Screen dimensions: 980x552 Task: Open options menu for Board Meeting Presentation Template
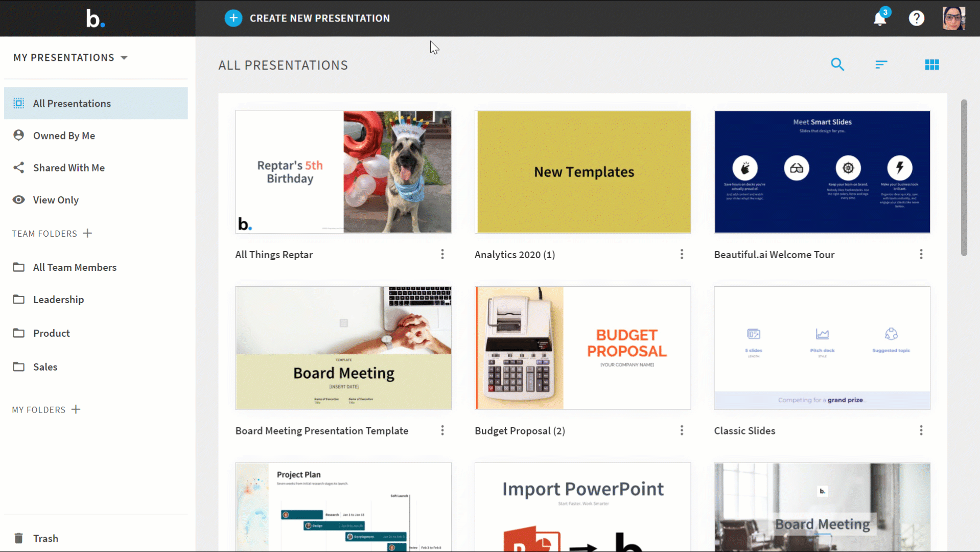442,431
